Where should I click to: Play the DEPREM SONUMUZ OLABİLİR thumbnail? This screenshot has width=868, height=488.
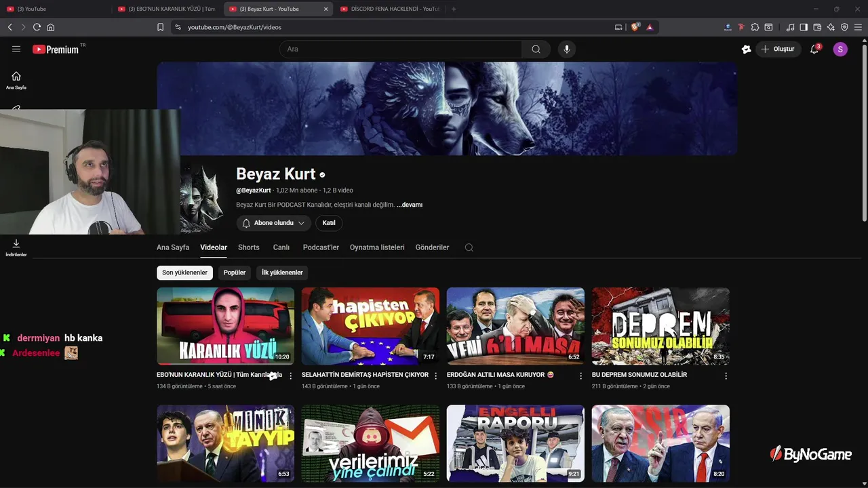point(660,326)
